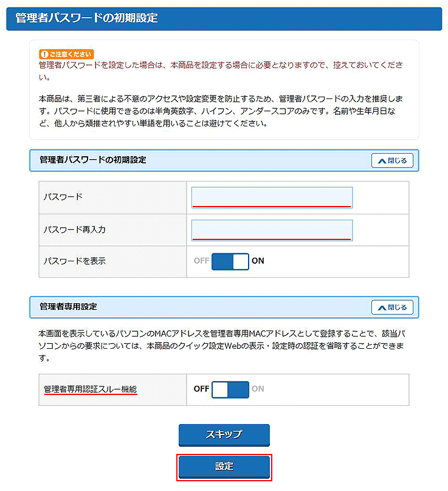
Task: Collapse the 管理者専用設定 section with 閉じる
Action: 392,307
